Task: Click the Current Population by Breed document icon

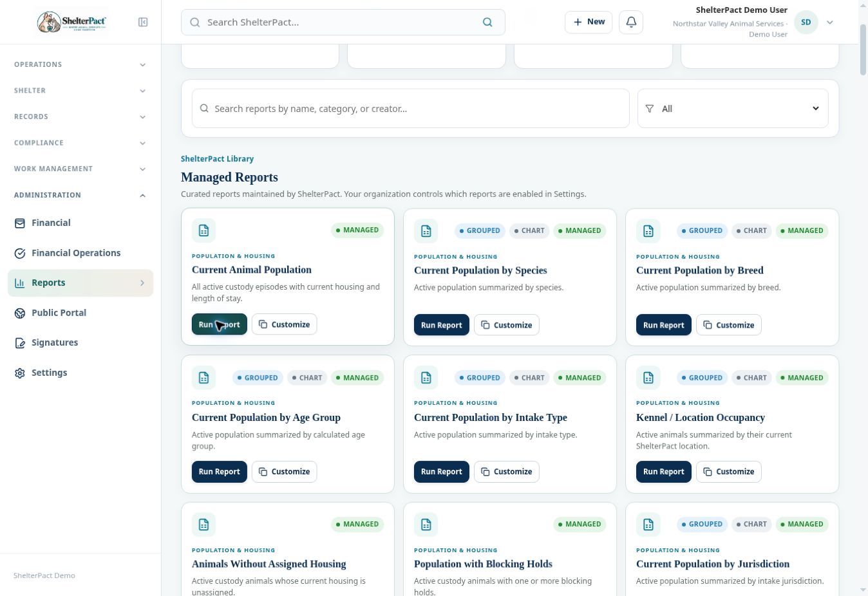Action: pyautogui.click(x=648, y=231)
